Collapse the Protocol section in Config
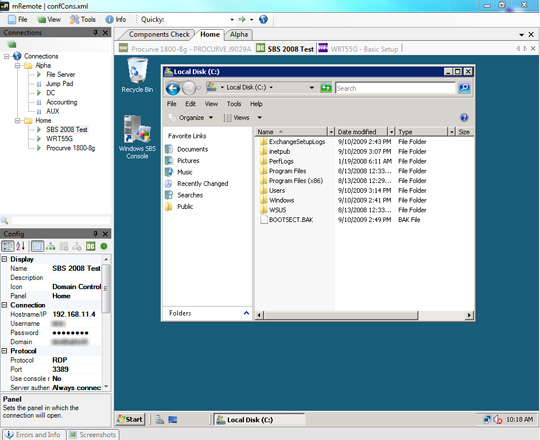540x440 pixels. (4, 351)
